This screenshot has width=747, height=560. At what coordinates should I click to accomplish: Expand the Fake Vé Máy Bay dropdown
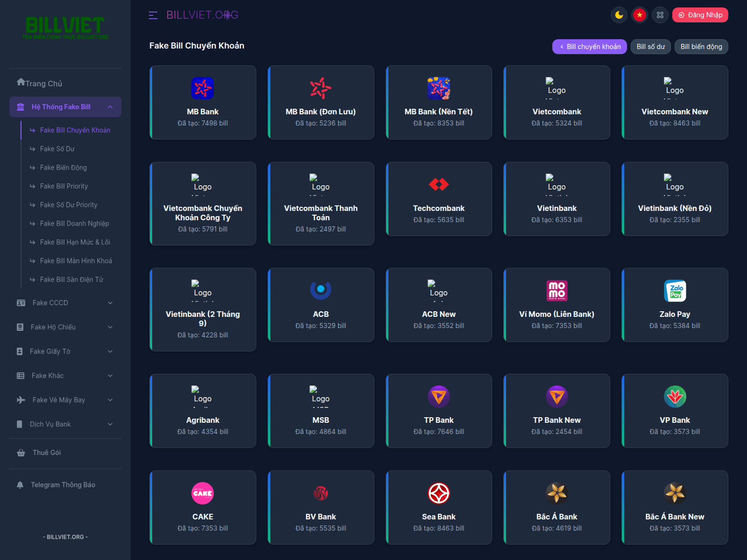coord(65,400)
